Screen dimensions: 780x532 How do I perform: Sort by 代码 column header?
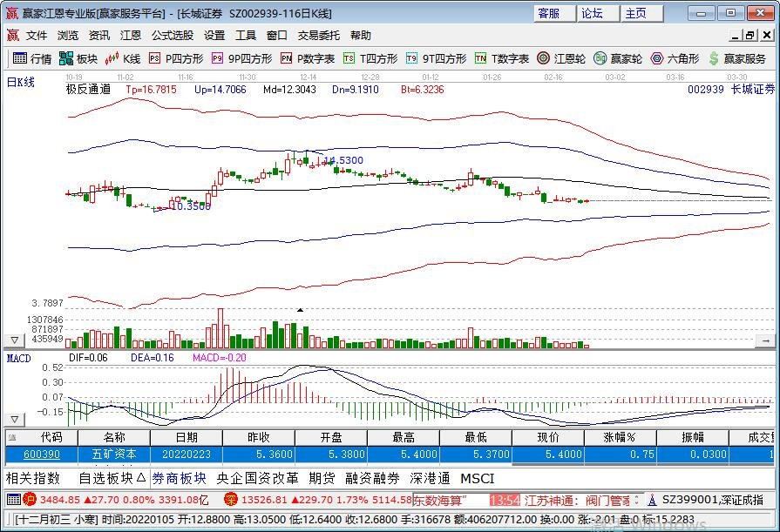click(42, 438)
